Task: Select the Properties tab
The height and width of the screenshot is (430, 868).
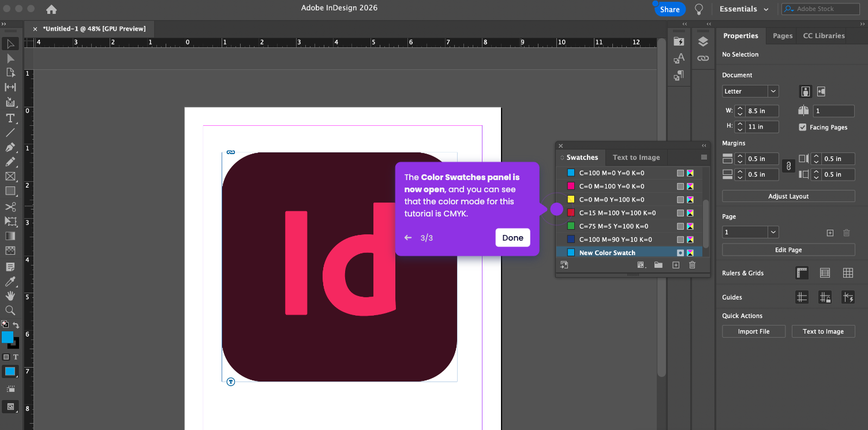Action: coord(740,36)
